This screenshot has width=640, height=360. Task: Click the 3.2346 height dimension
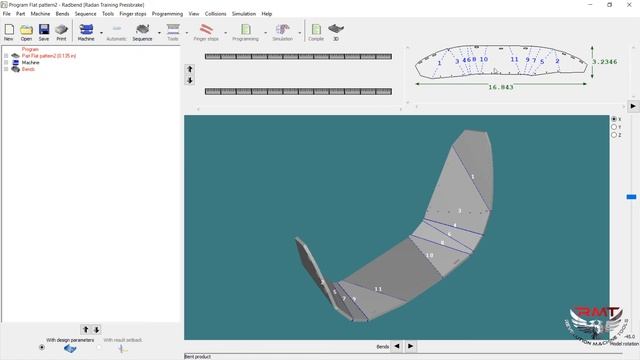(x=605, y=62)
